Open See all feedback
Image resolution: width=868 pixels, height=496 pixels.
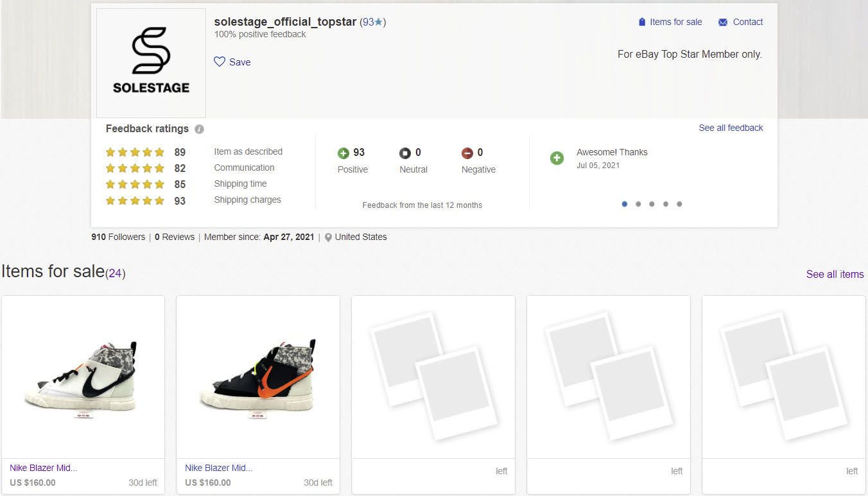(731, 128)
